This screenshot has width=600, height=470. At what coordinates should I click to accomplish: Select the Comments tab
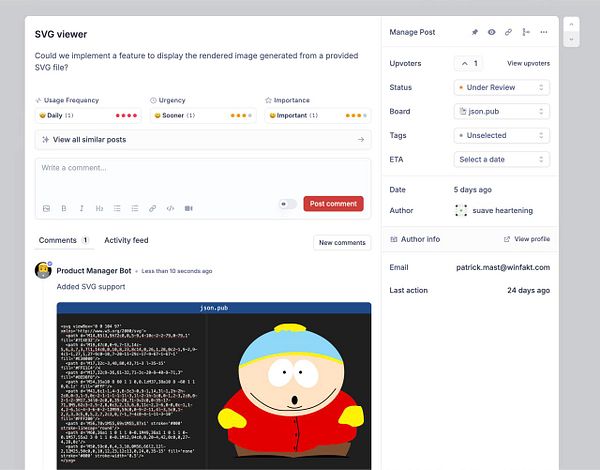pyautogui.click(x=64, y=240)
